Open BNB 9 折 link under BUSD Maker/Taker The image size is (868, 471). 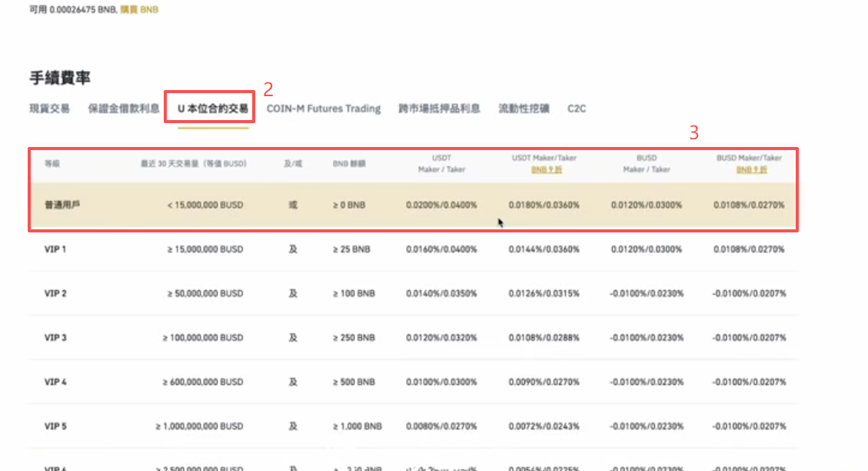point(751,169)
